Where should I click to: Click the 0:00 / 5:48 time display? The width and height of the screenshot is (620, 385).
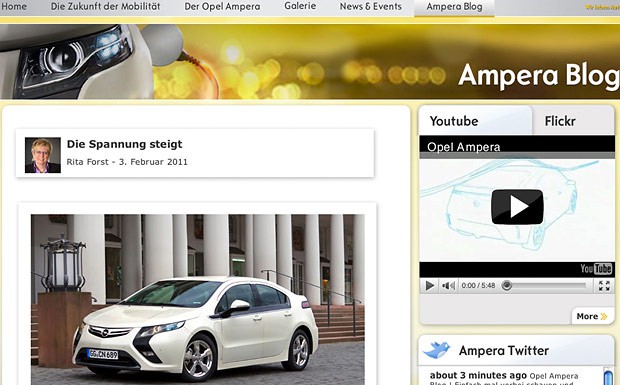click(x=478, y=285)
